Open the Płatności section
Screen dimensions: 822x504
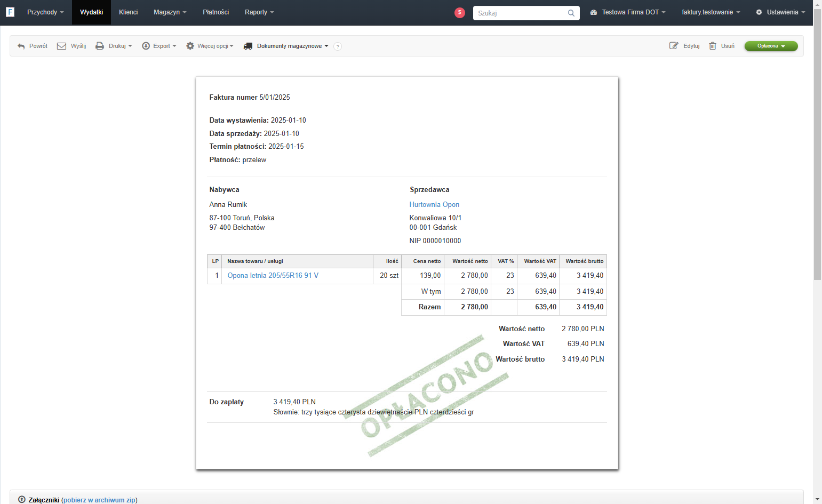pos(216,12)
